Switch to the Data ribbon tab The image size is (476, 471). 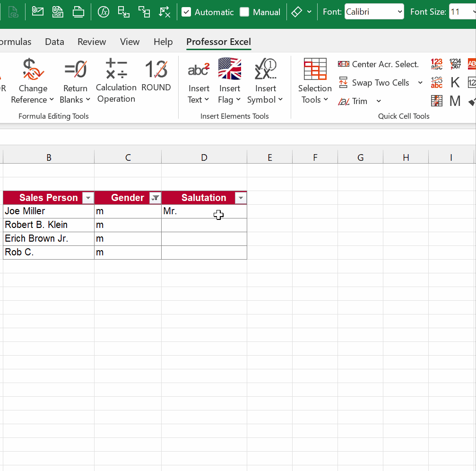click(54, 42)
